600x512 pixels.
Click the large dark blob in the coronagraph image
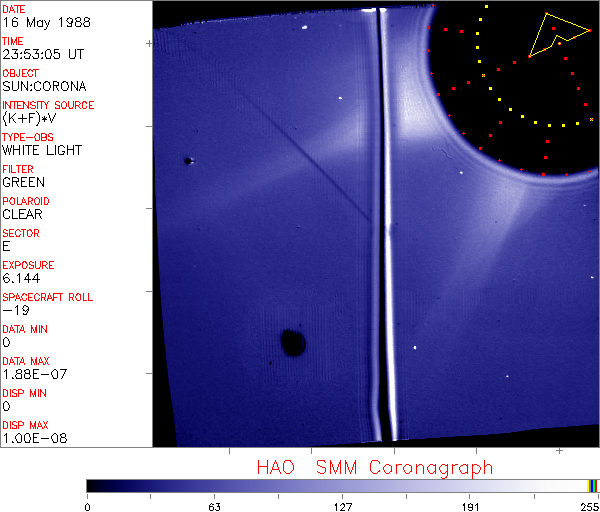coord(293,342)
